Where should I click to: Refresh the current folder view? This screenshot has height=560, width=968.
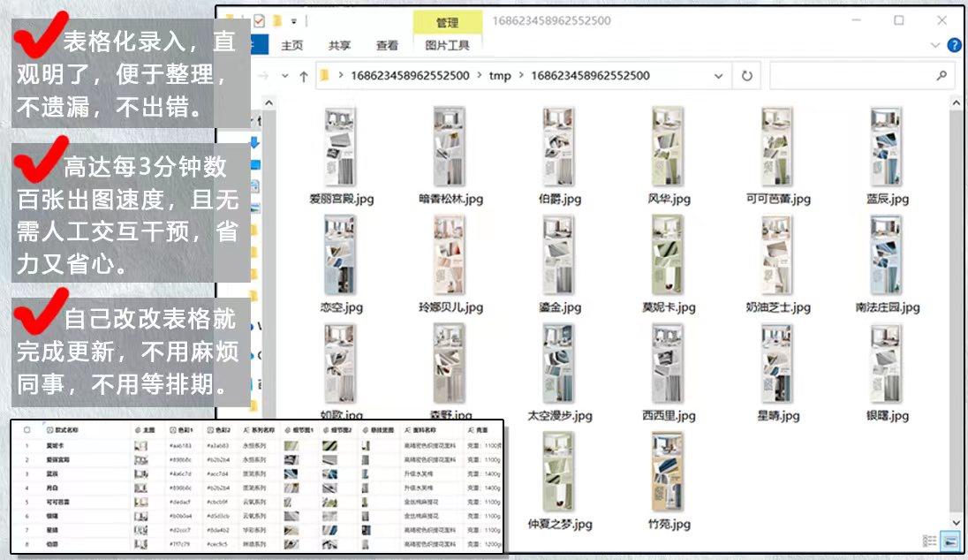pos(747,76)
